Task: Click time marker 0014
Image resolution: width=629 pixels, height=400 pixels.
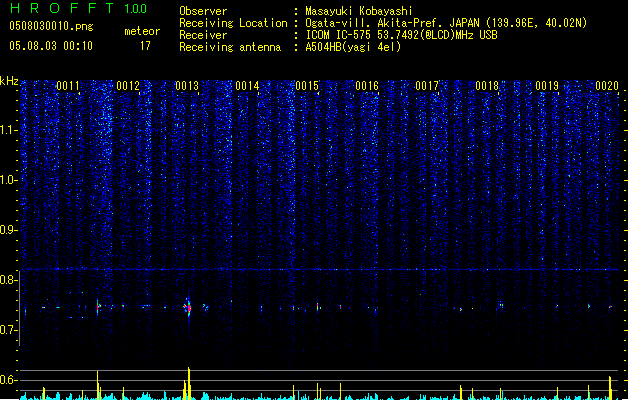Action: pos(247,86)
